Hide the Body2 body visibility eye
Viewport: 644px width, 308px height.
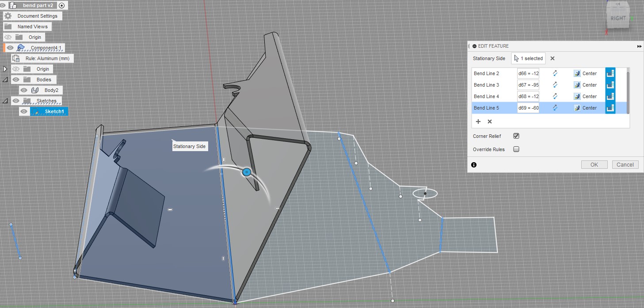[x=23, y=90]
